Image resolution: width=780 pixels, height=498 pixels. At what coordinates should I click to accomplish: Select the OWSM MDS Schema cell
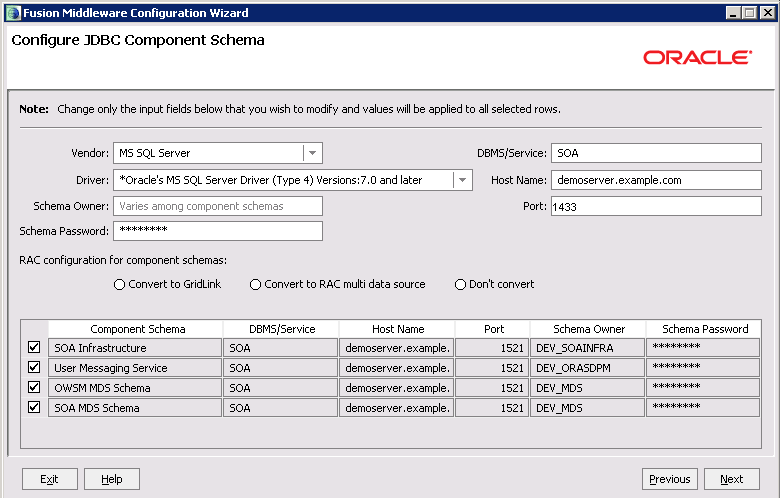(135, 388)
